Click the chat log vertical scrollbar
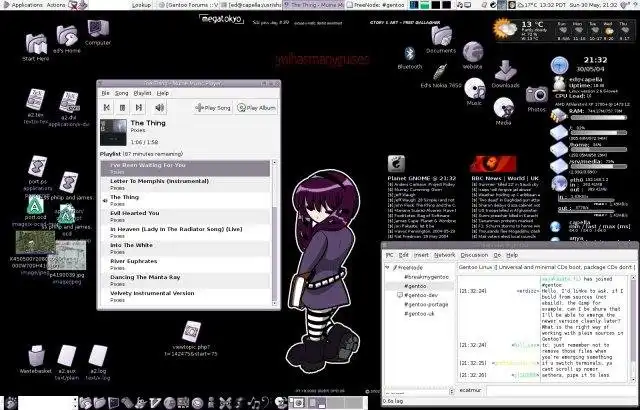Image resolution: width=640 pixels, height=410 pixels. point(634,329)
